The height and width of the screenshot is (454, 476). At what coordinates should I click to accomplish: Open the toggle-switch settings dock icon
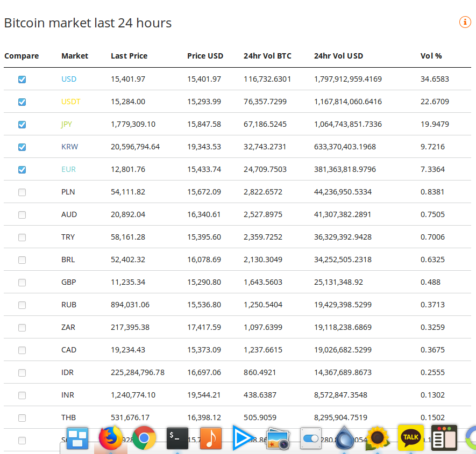click(311, 438)
